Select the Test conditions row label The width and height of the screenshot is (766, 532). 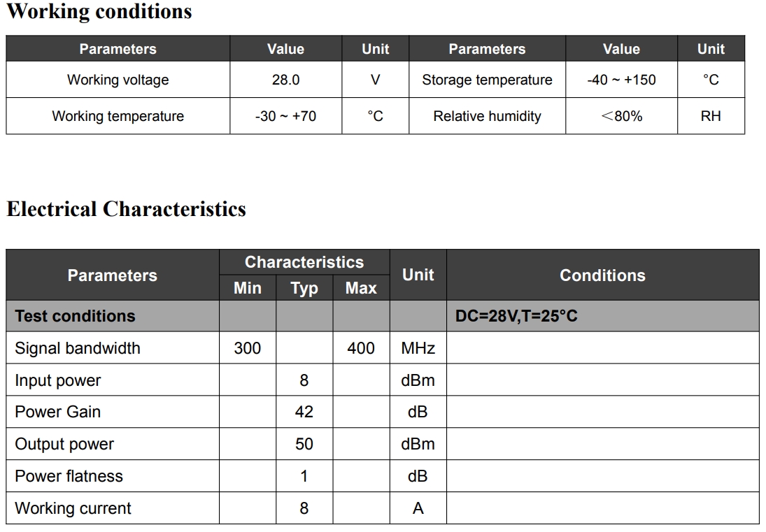click(76, 316)
